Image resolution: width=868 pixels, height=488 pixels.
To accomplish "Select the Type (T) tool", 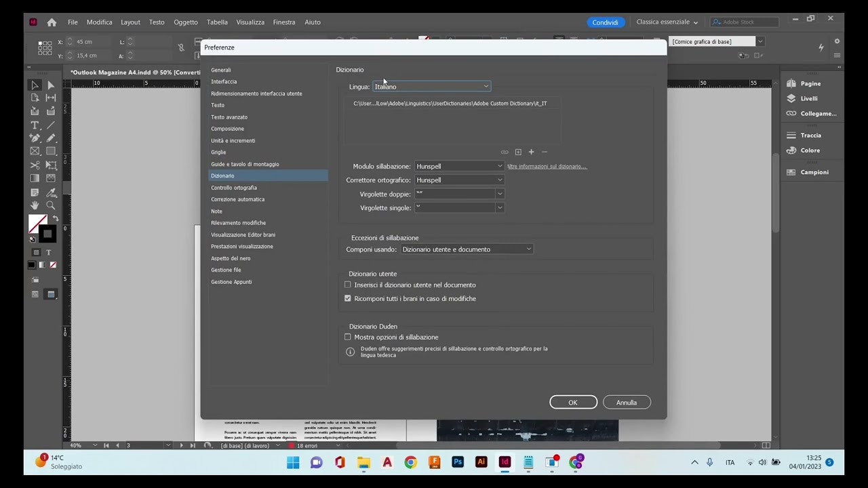I will pos(35,125).
